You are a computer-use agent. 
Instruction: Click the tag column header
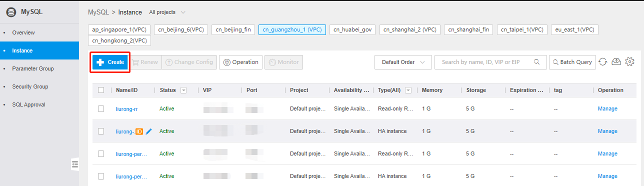(x=558, y=90)
